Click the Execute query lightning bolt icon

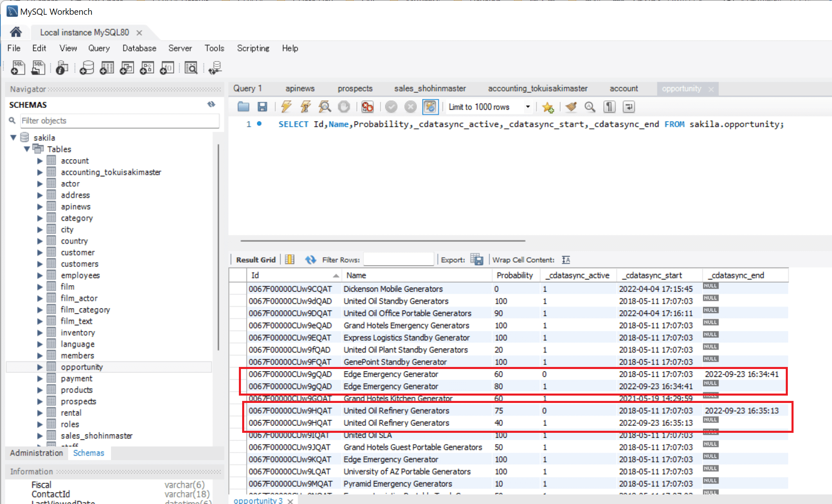[x=286, y=107]
